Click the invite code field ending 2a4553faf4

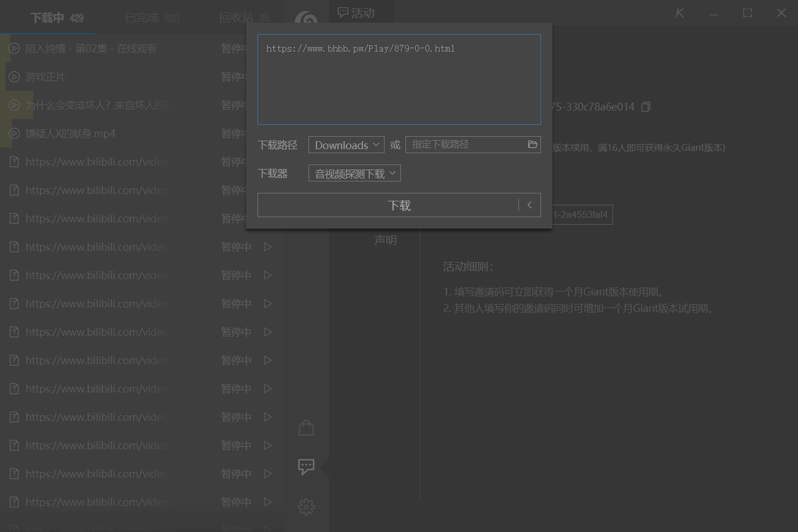click(582, 214)
